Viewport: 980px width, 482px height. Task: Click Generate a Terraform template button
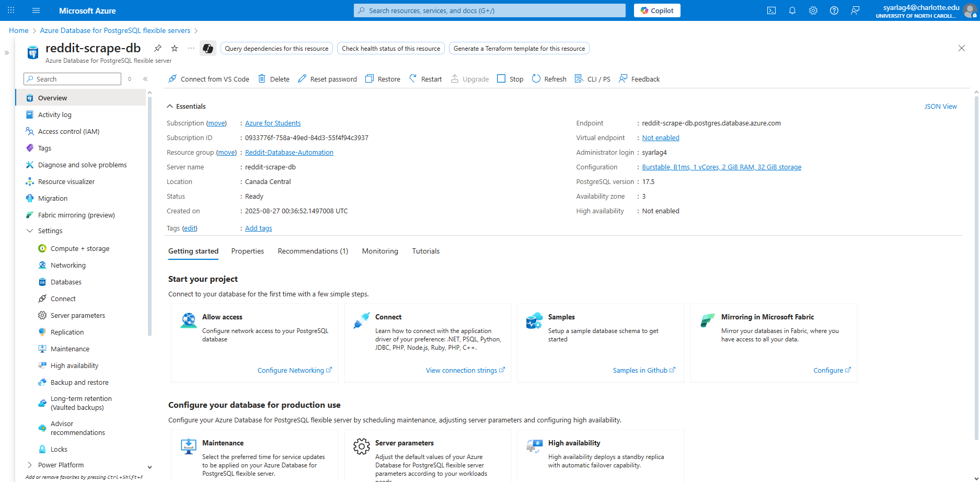pos(519,48)
